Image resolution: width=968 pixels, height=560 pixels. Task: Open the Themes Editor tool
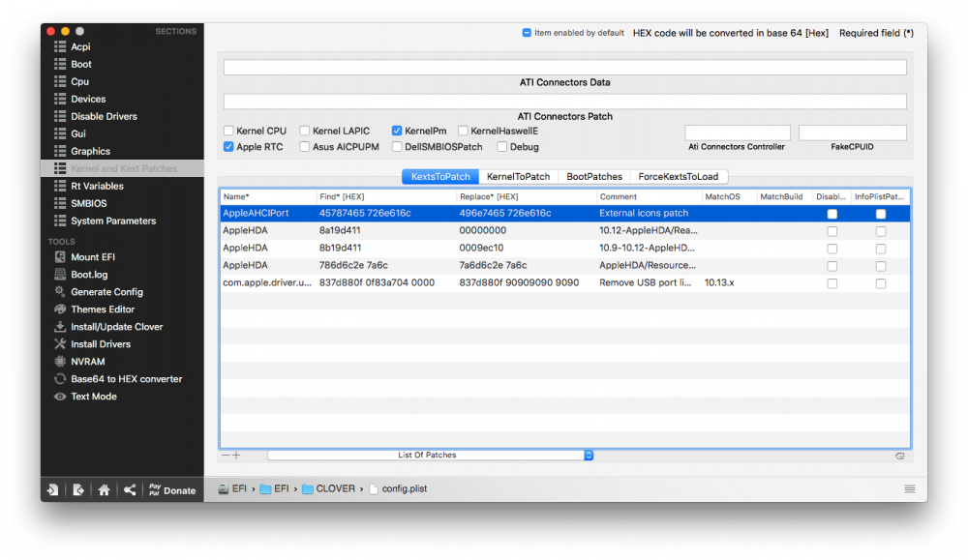pyautogui.click(x=103, y=309)
